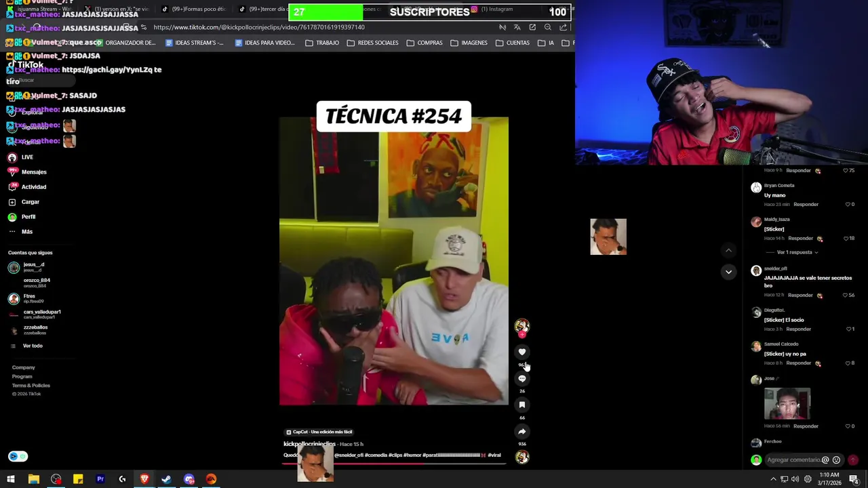Share the video using the arrow icon
The image size is (868, 488).
522,431
